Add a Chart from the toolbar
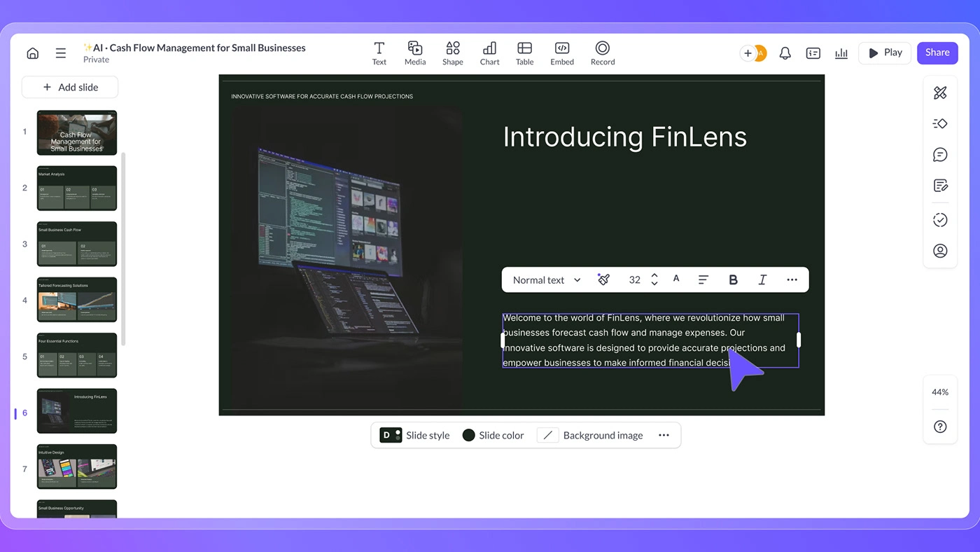Image resolution: width=980 pixels, height=552 pixels. 489,53
